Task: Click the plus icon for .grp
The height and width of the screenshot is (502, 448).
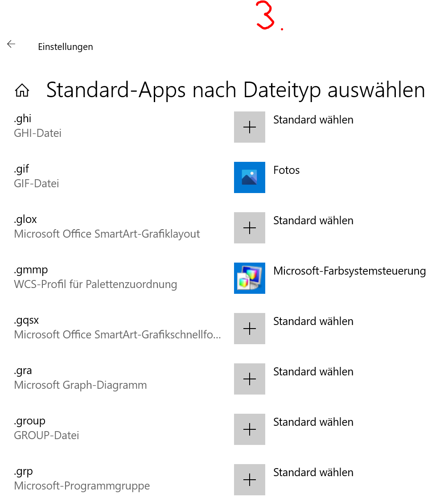Action: coord(250,480)
